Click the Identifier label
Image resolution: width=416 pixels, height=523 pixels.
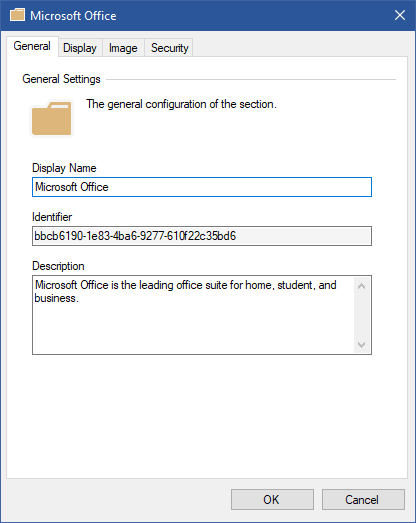coord(52,217)
